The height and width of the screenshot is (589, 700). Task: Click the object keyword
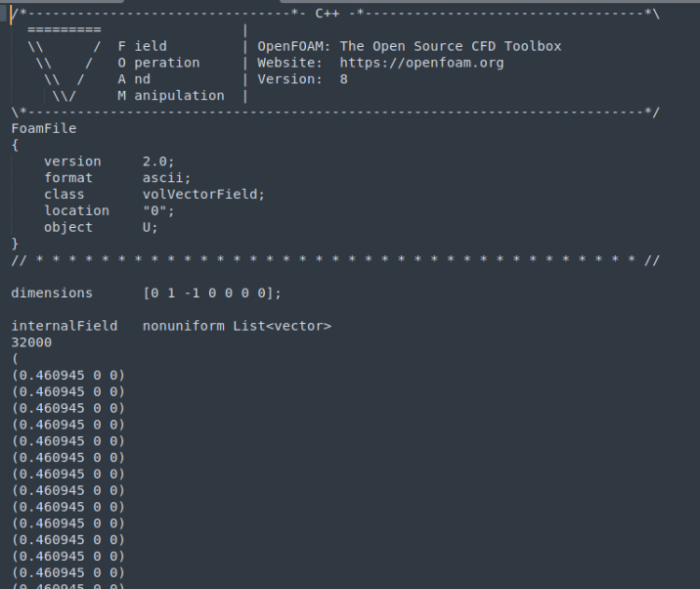(x=68, y=227)
